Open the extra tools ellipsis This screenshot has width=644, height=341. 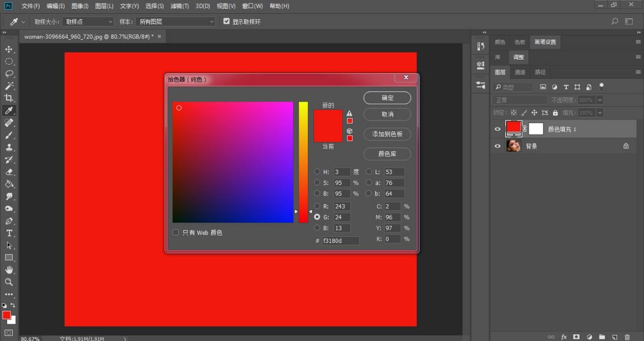(x=9, y=294)
